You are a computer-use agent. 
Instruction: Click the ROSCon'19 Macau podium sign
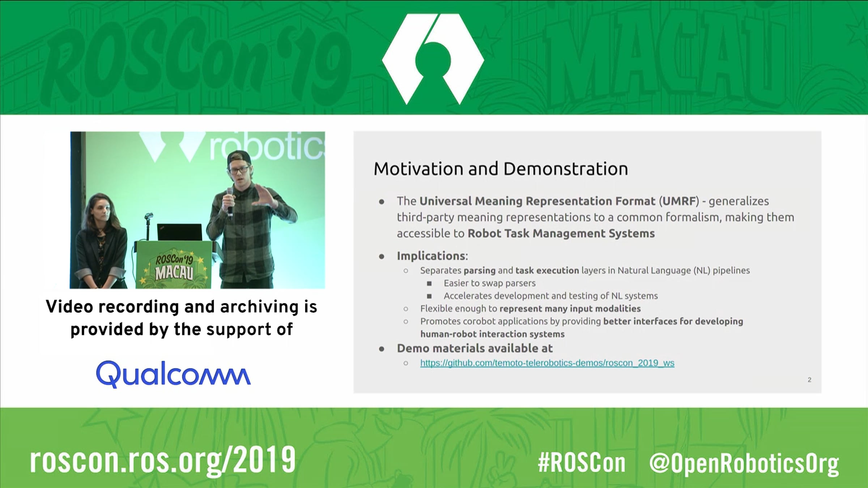coord(174,265)
